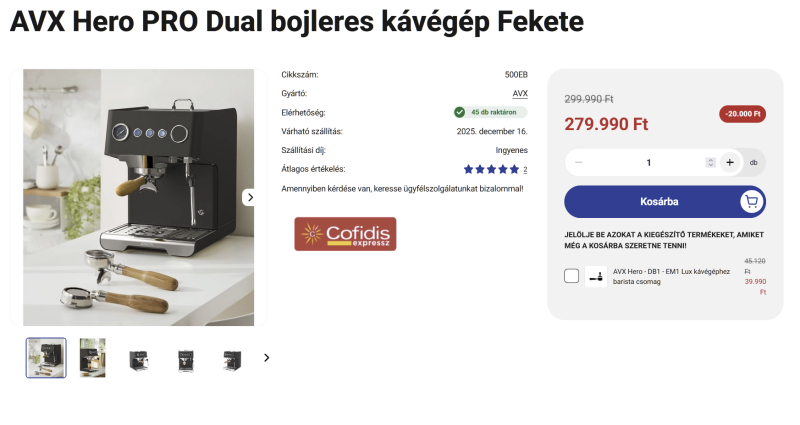The width and height of the screenshot is (800, 425).
Task: Click the barista csomag accessory icon
Action: click(595, 277)
